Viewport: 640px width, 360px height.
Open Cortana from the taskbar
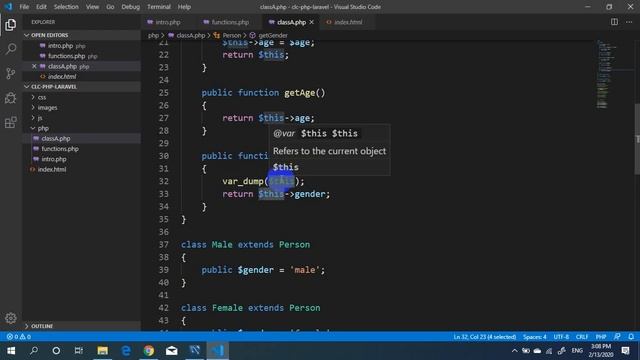(56, 351)
